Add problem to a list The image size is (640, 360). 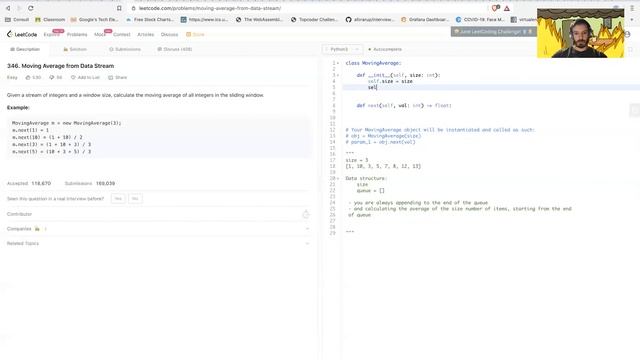point(85,78)
